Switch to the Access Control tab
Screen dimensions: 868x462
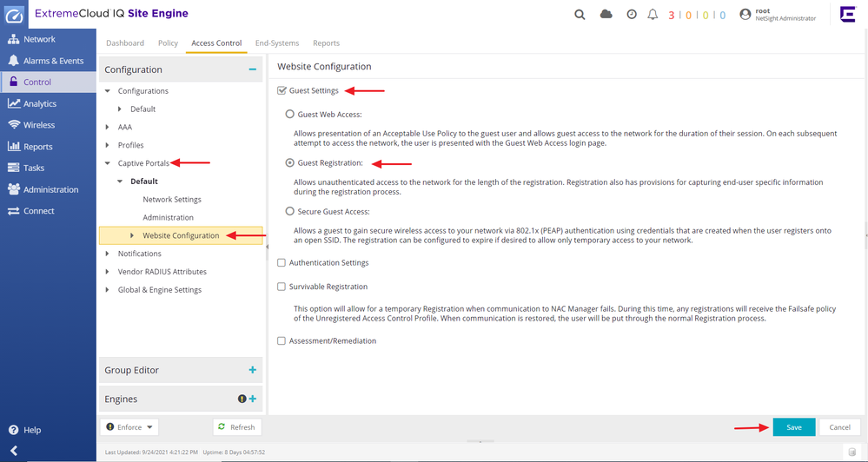[216, 43]
